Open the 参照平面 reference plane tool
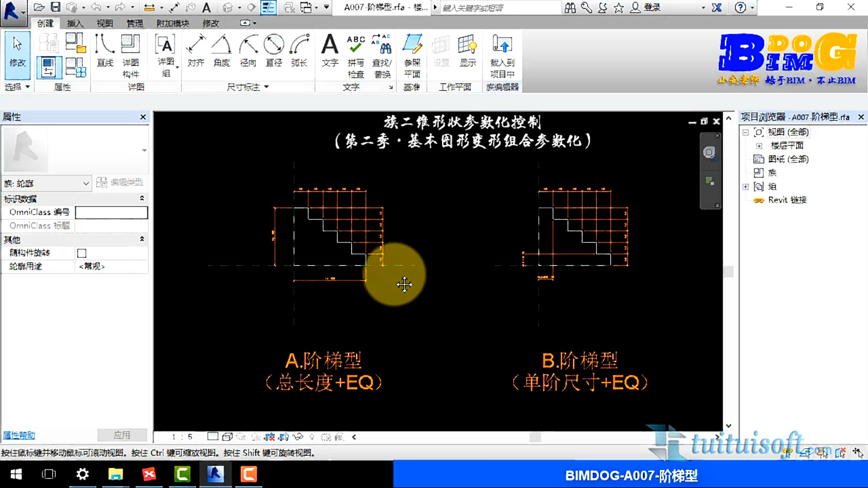 click(x=412, y=55)
